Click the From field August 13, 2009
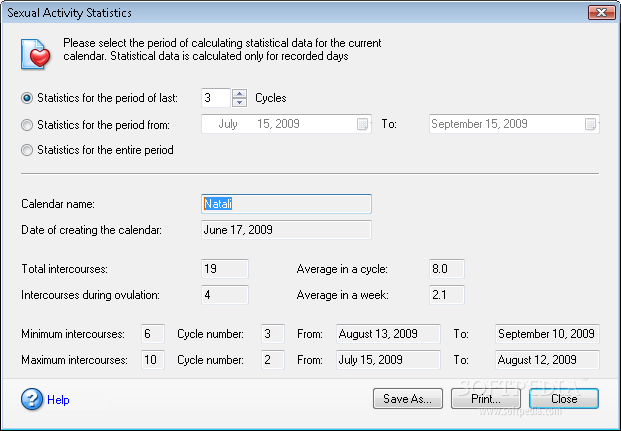This screenshot has height=431, width=621. (x=388, y=334)
